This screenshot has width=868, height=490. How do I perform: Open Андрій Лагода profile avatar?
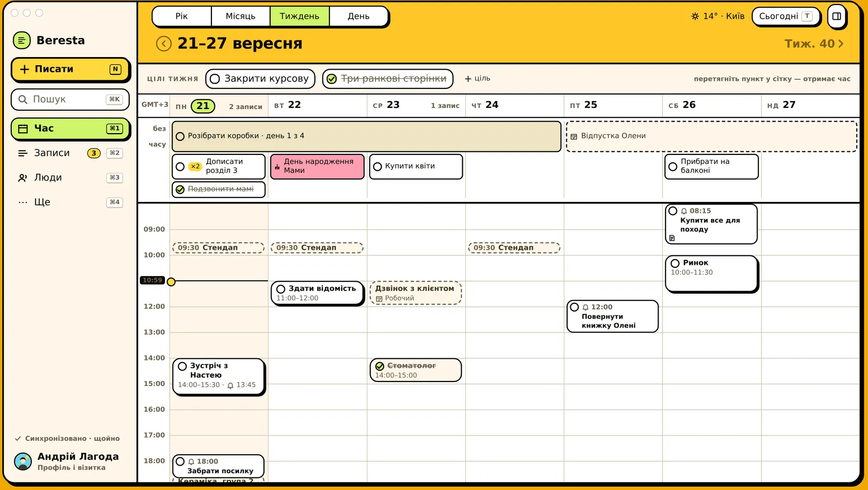(x=23, y=461)
